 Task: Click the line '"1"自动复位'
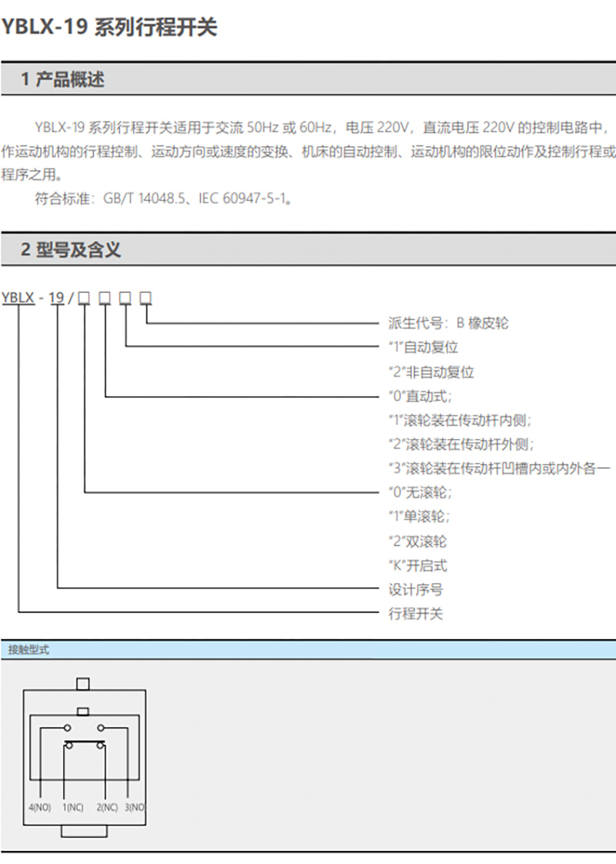423,347
